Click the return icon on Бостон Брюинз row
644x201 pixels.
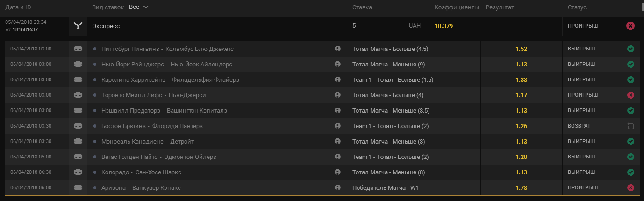pyautogui.click(x=630, y=126)
